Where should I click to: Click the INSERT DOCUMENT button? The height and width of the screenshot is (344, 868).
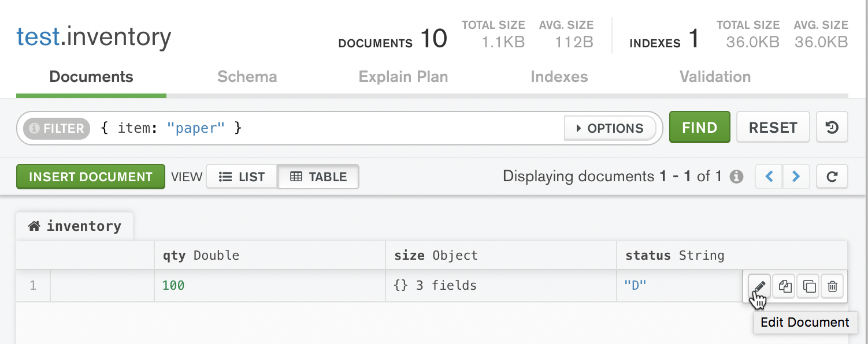[90, 177]
